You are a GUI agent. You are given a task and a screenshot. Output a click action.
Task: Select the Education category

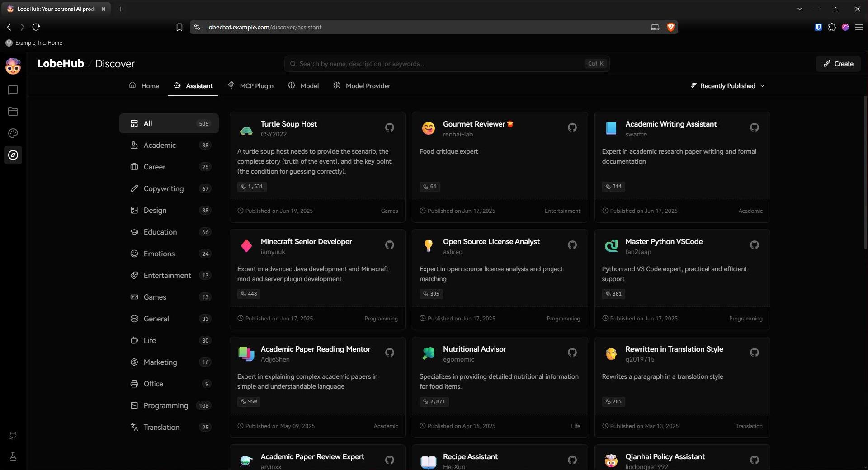pyautogui.click(x=169, y=232)
